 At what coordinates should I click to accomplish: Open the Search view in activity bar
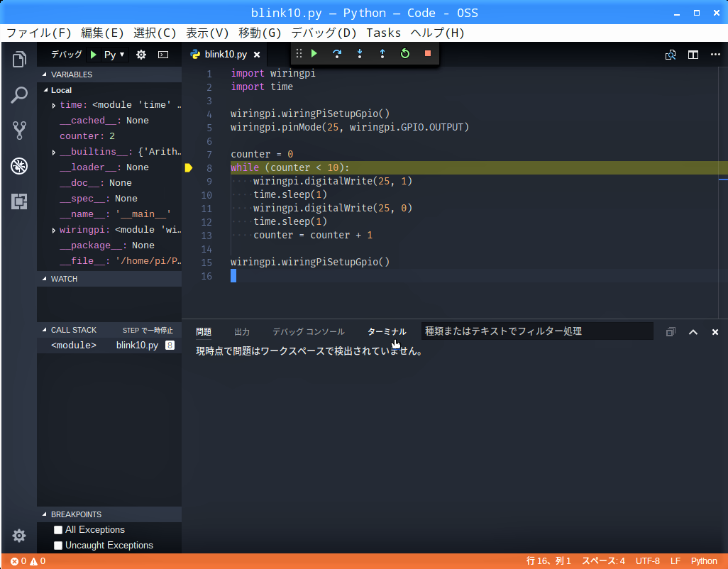19,95
